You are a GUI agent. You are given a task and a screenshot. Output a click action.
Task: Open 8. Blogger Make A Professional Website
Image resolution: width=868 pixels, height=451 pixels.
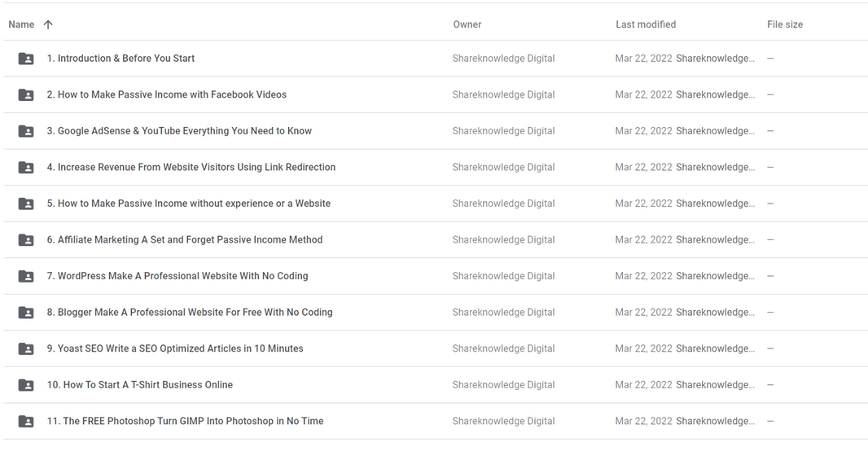pyautogui.click(x=189, y=313)
